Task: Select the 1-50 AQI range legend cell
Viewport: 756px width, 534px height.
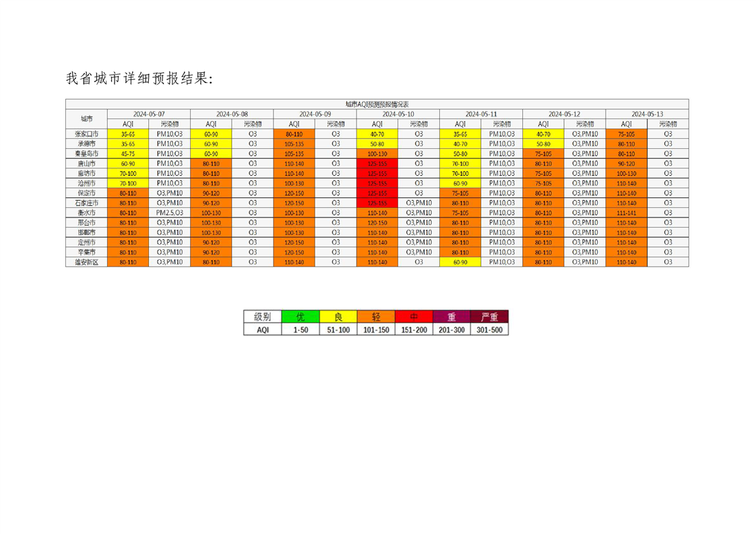Action: click(x=301, y=330)
